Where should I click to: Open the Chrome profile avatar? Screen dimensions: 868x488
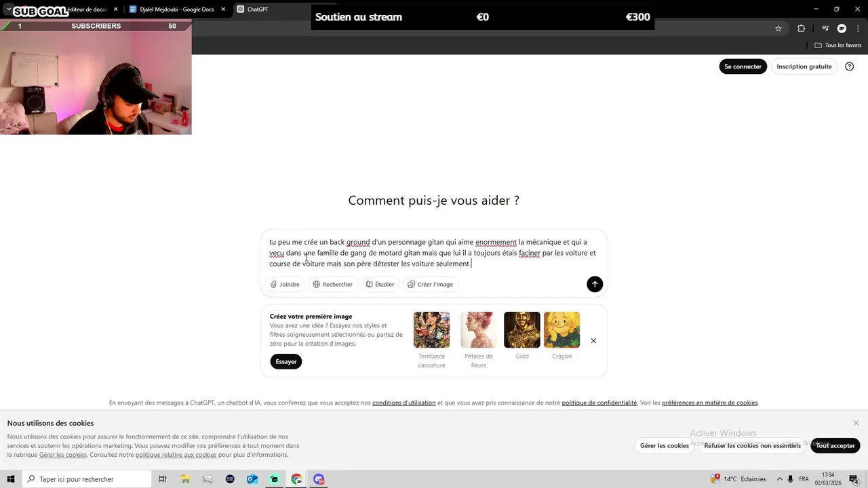pyautogui.click(x=842, y=28)
